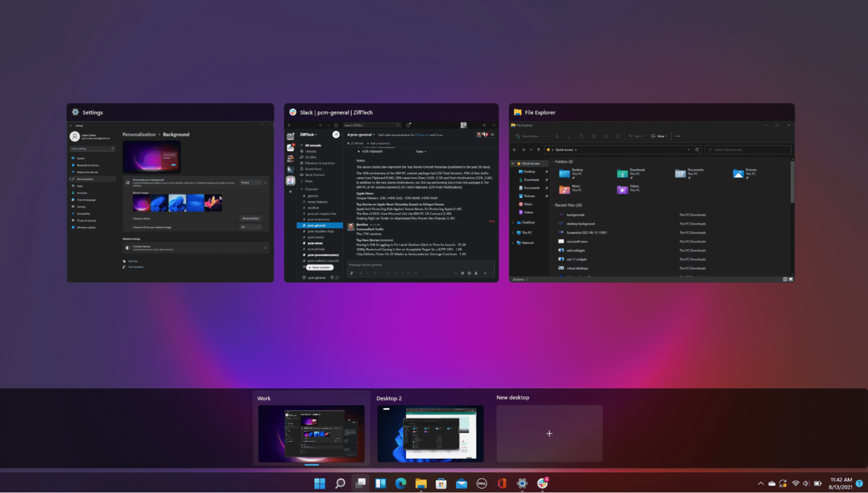This screenshot has height=493, width=868.
Task: Click the Browse photos button
Action: [x=251, y=218]
